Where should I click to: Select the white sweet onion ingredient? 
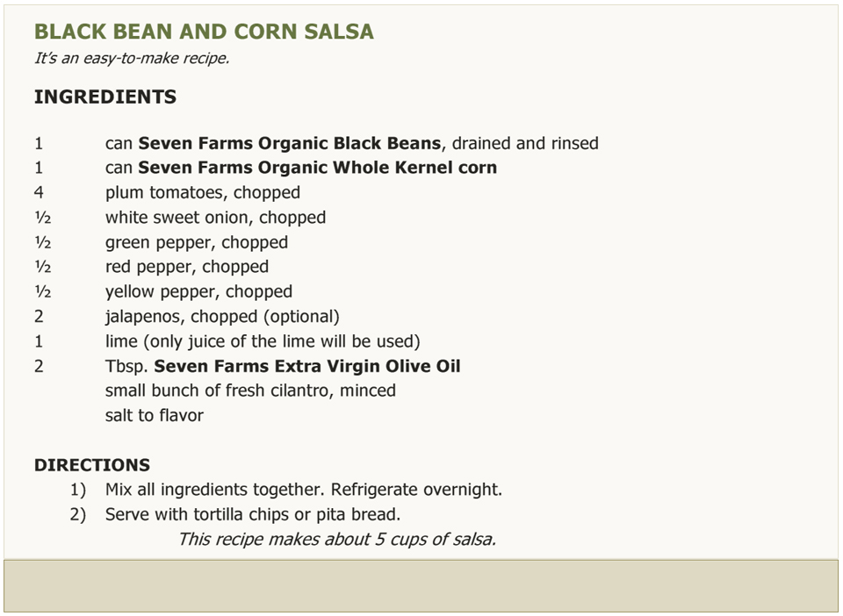tap(216, 218)
